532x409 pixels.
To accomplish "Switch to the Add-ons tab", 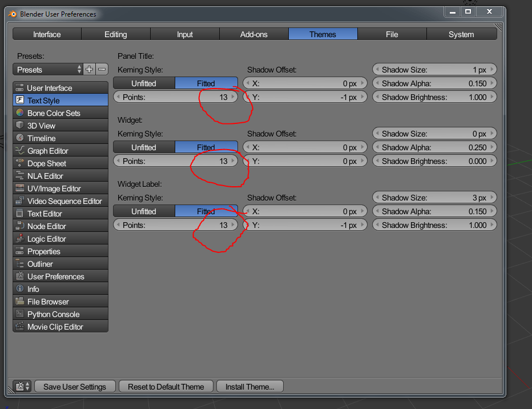I will point(253,34).
